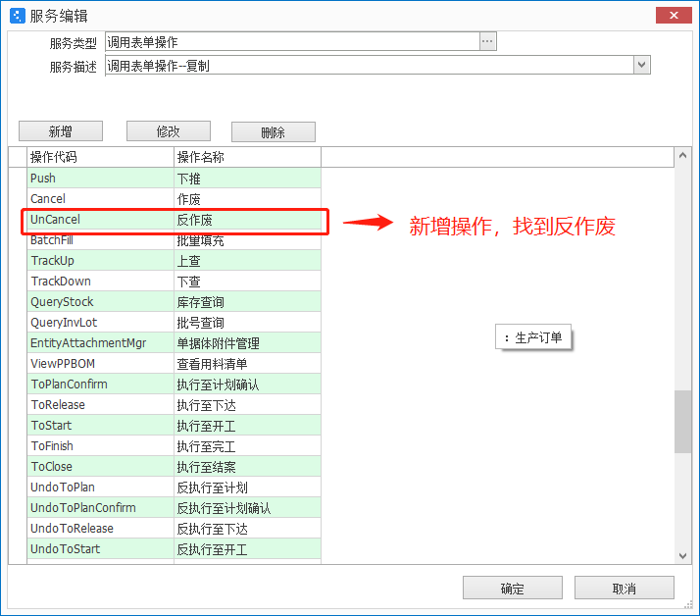Click the 下查 name cell
Viewport: 700px width, 616px height.
[x=247, y=281]
